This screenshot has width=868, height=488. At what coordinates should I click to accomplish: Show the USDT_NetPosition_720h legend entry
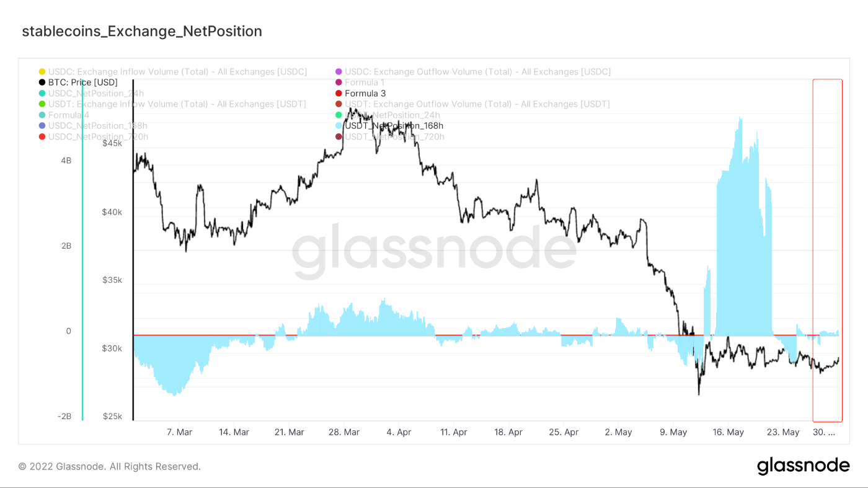(x=394, y=136)
